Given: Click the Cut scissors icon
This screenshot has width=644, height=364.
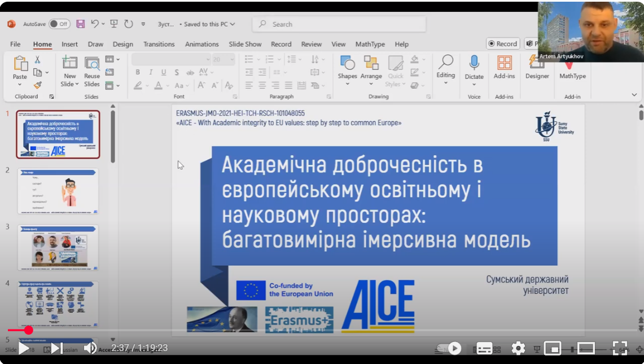Looking at the screenshot, I should pos(37,60).
